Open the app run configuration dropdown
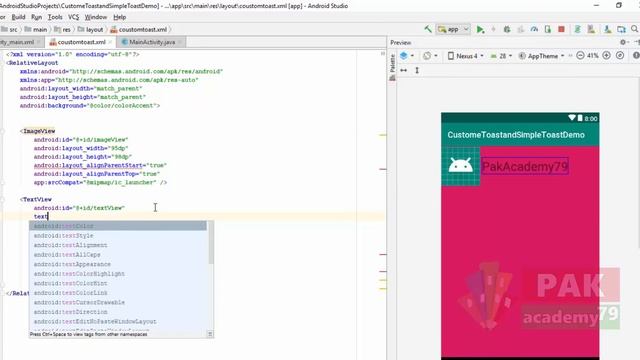 tap(453, 29)
